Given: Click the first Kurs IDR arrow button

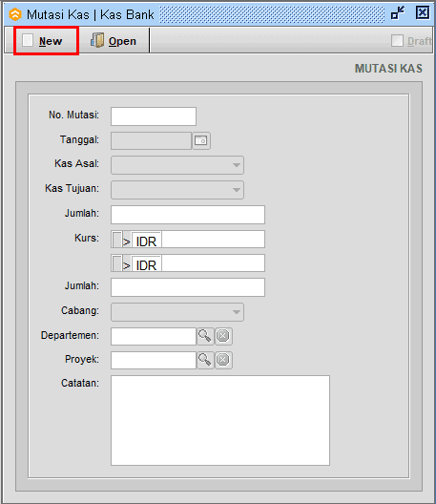Looking at the screenshot, I should [x=127, y=241].
